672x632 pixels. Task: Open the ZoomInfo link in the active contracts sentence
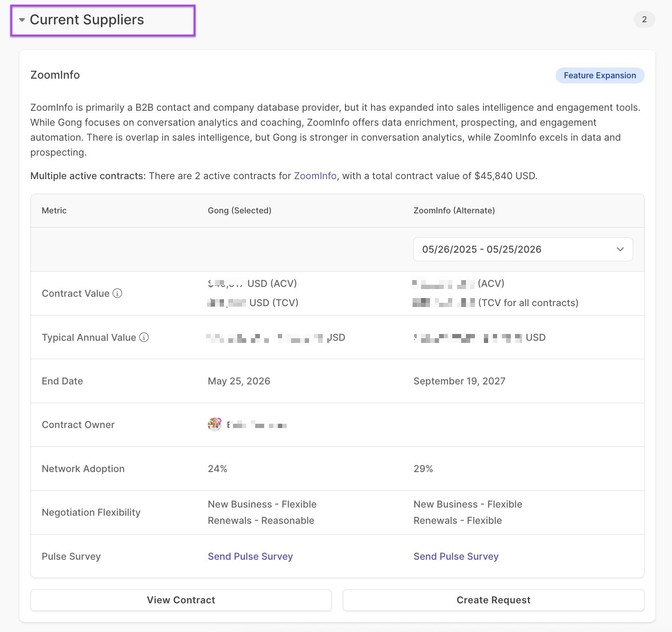(x=315, y=176)
